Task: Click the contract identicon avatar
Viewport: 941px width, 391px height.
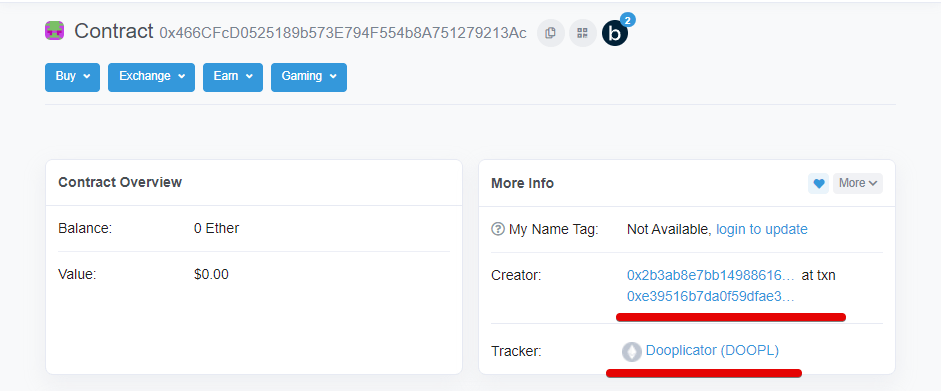Action: coord(55,31)
